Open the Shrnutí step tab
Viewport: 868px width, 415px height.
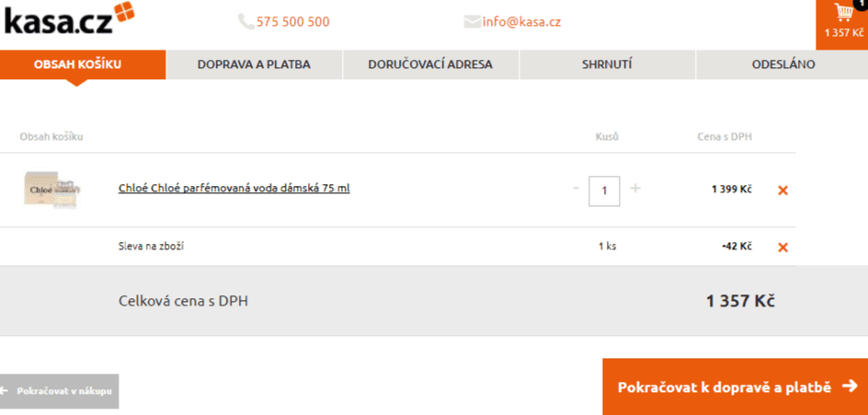[607, 64]
